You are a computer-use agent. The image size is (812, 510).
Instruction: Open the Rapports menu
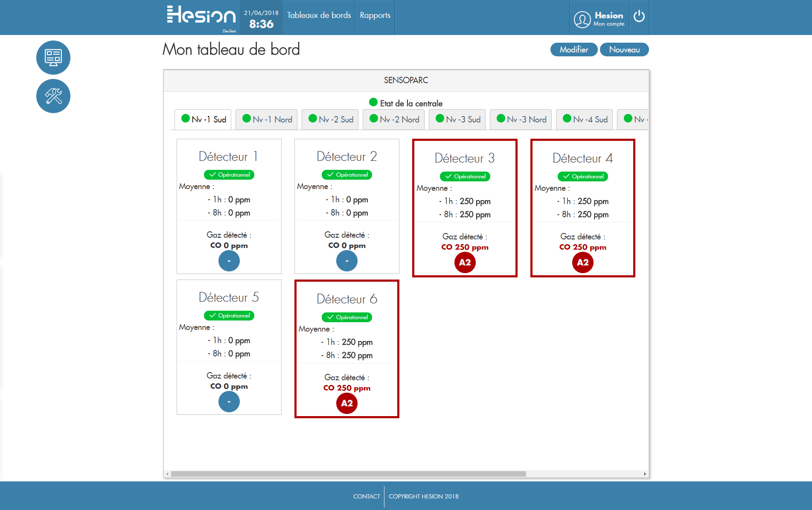click(375, 15)
